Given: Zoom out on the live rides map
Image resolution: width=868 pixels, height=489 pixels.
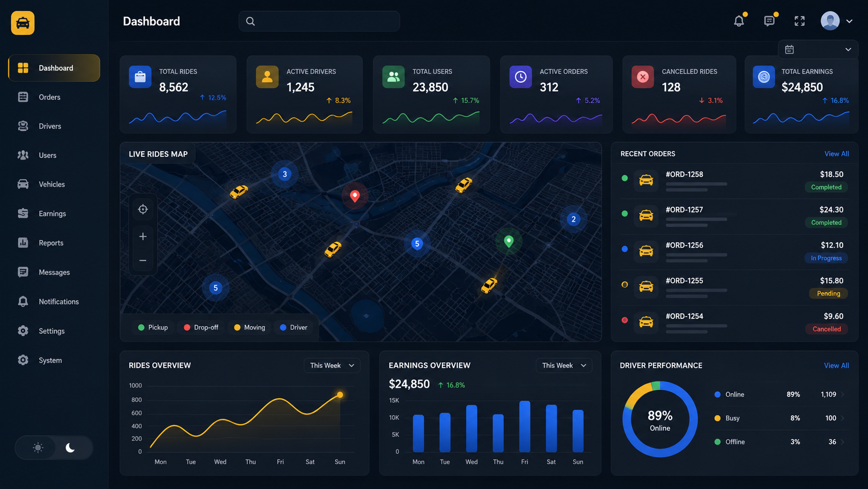Looking at the screenshot, I should point(143,260).
